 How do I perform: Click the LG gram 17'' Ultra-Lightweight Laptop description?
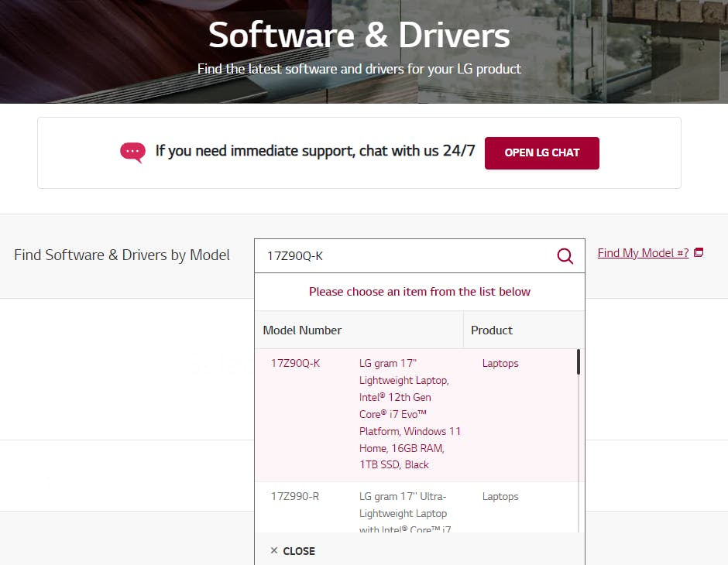coord(405,512)
